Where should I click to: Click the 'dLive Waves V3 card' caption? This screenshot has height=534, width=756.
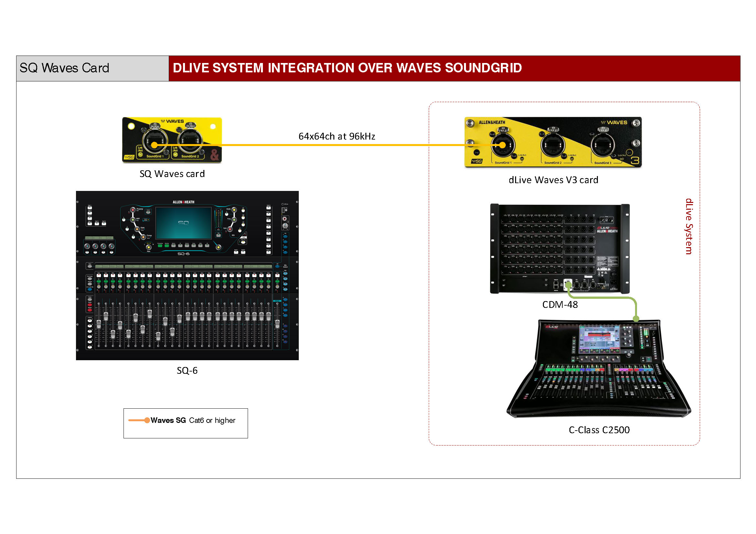[x=553, y=180]
